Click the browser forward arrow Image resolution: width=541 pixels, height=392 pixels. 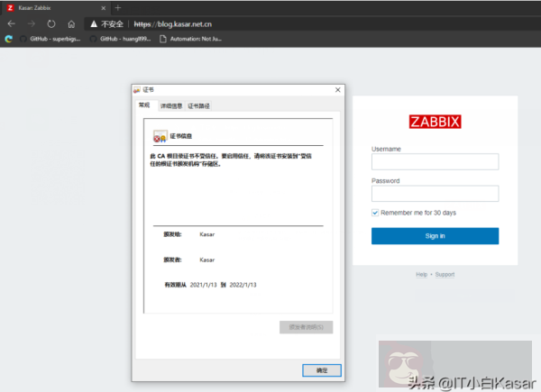(x=32, y=23)
